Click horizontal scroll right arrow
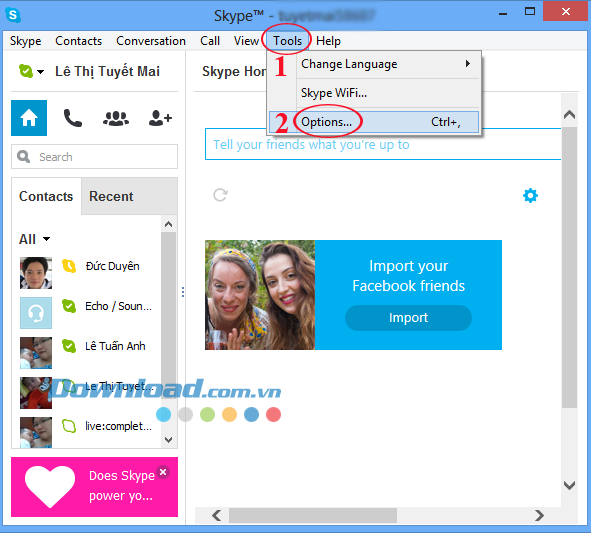The width and height of the screenshot is (591, 533). 539,515
